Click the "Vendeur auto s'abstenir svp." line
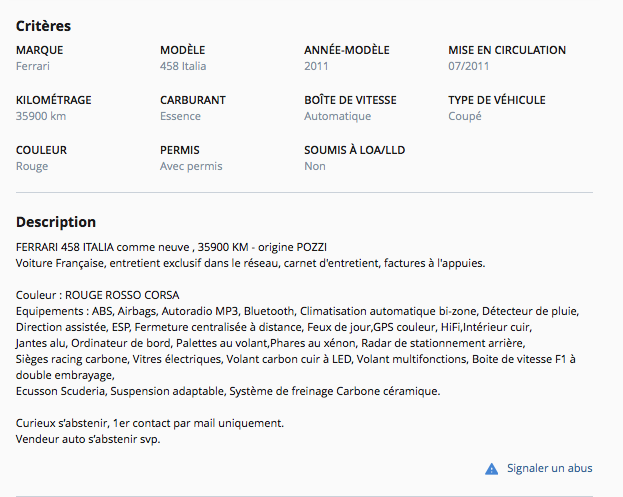 pos(88,439)
